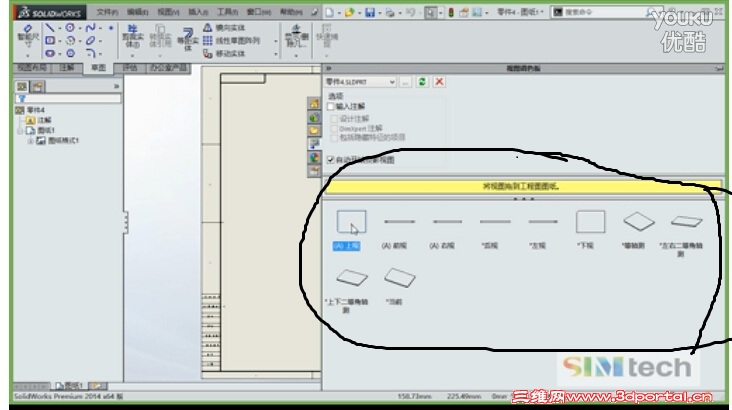Select the Smart Dimension tool
The image size is (732, 410).
coord(27,35)
